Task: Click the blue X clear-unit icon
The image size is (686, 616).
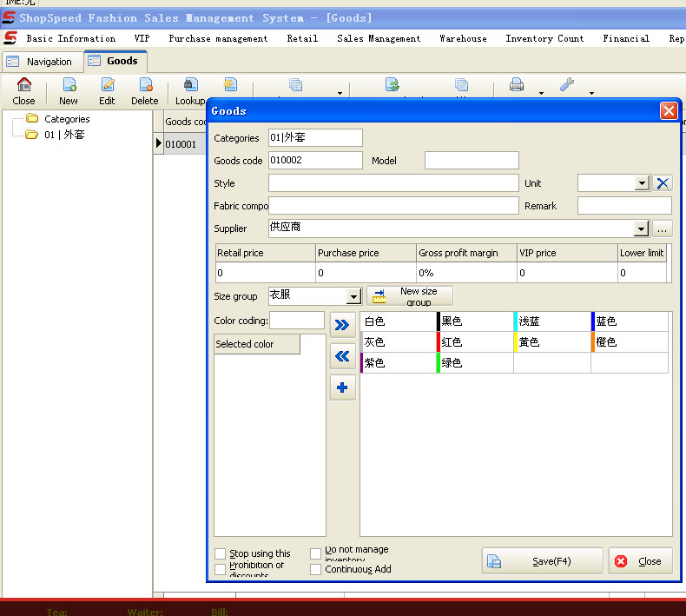Action: 663,183
